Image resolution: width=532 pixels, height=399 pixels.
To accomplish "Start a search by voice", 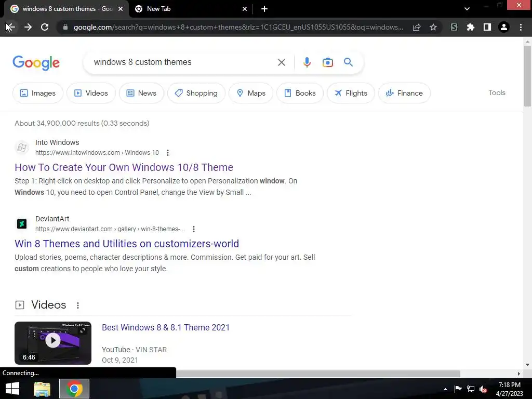I will click(307, 62).
